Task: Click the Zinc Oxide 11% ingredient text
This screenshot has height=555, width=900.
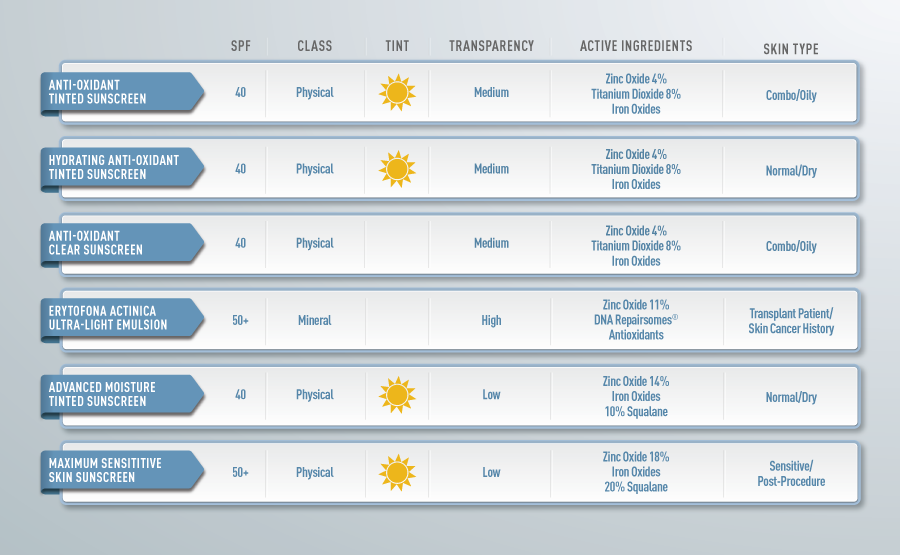Action: 636,305
